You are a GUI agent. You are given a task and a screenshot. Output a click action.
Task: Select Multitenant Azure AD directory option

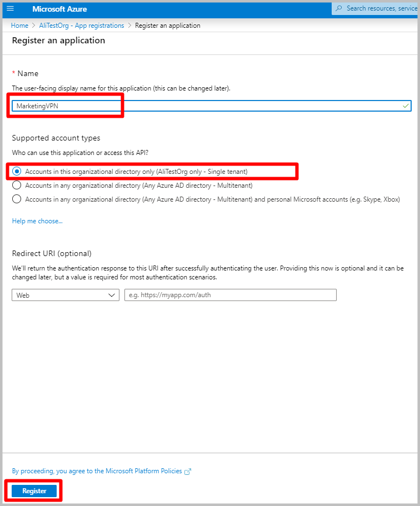[17, 185]
